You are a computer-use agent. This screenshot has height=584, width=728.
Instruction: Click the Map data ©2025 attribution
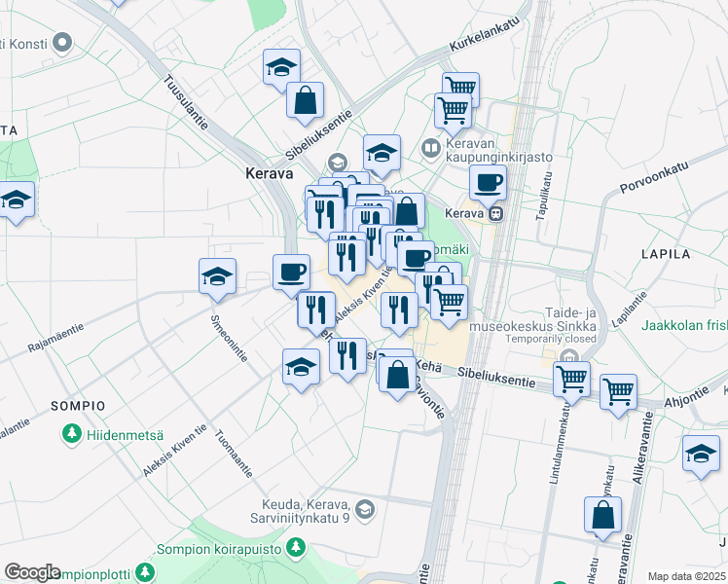(687, 576)
